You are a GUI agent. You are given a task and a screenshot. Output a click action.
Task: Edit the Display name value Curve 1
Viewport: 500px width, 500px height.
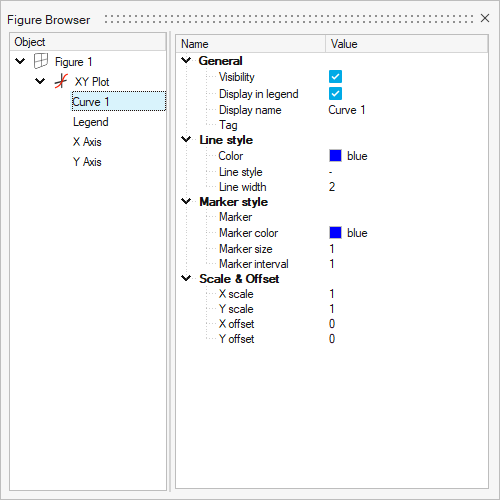pyautogui.click(x=347, y=110)
